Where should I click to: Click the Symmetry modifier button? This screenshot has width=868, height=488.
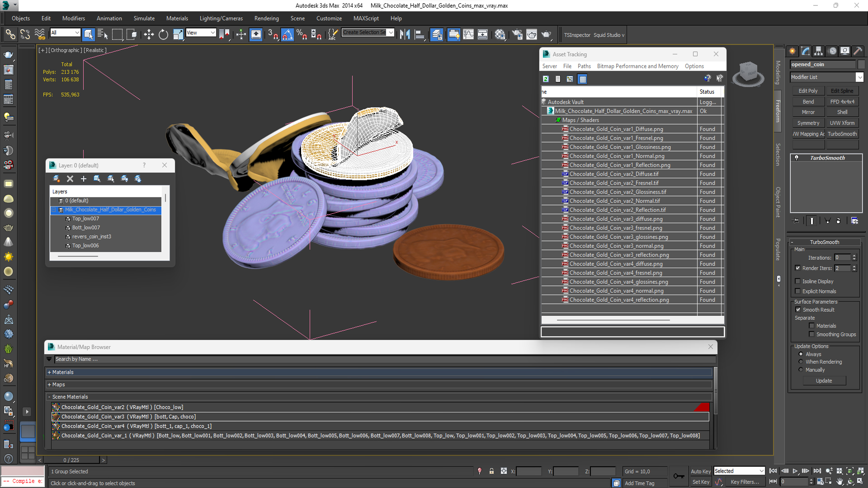click(808, 123)
